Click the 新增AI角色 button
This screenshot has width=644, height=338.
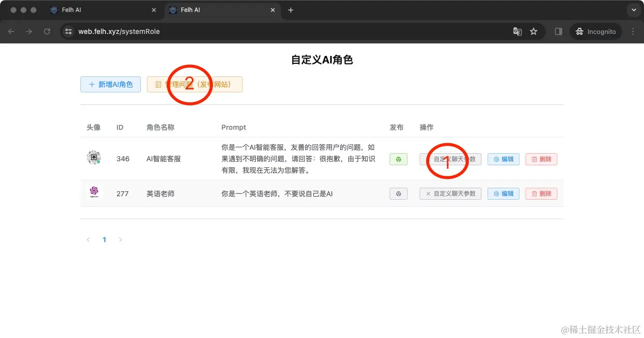[110, 84]
